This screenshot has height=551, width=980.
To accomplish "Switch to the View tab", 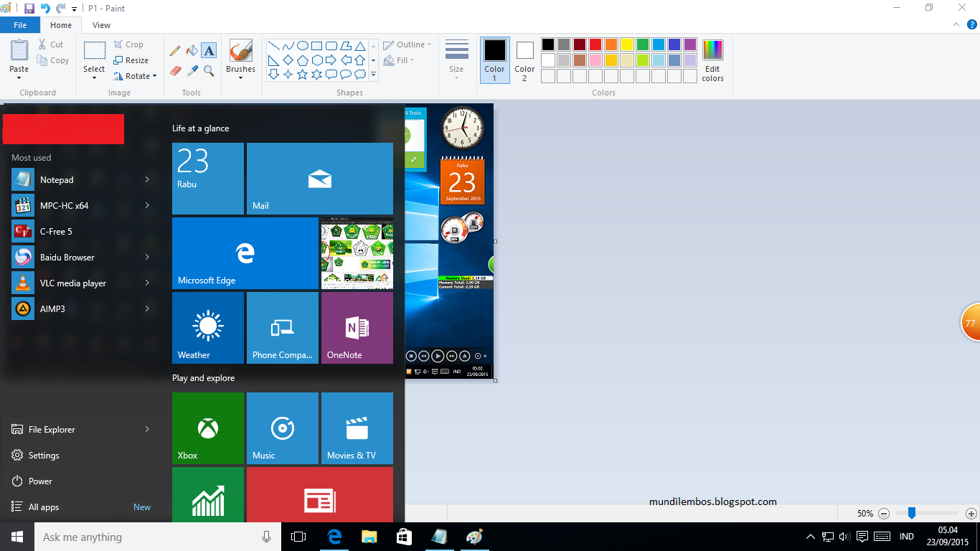I will point(101,24).
